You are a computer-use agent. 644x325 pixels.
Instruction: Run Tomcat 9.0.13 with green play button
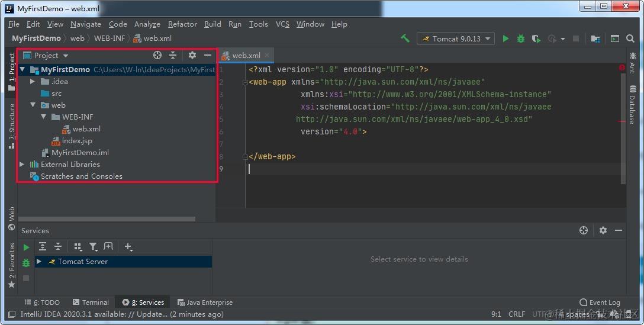[505, 38]
